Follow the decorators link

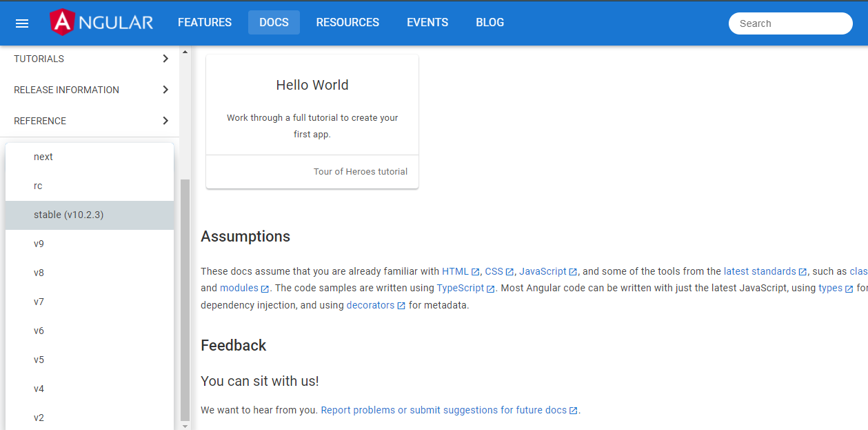[x=371, y=304]
